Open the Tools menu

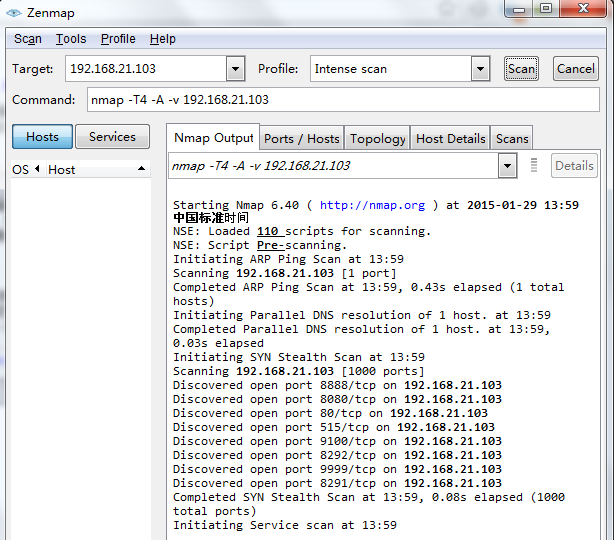coord(71,39)
